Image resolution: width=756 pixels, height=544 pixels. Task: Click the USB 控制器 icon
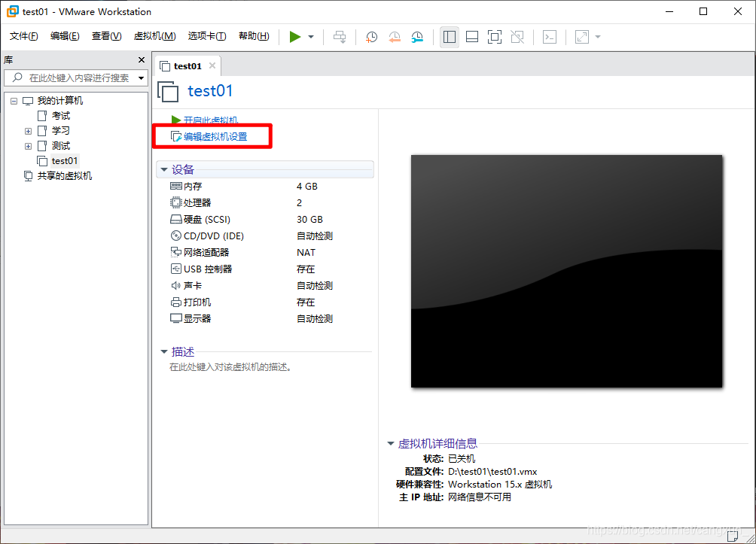coord(176,269)
